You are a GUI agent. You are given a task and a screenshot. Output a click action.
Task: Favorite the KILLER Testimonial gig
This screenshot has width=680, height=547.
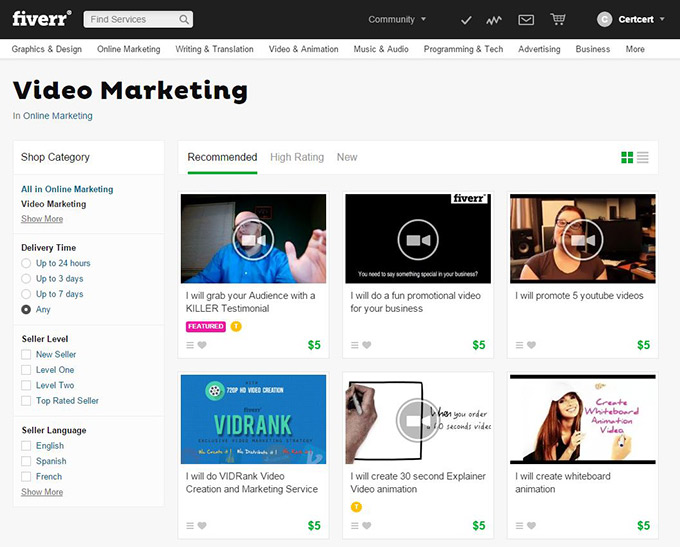202,345
